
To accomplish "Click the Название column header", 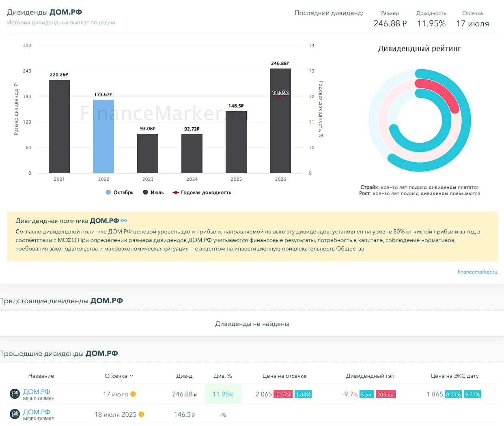I will (x=41, y=376).
